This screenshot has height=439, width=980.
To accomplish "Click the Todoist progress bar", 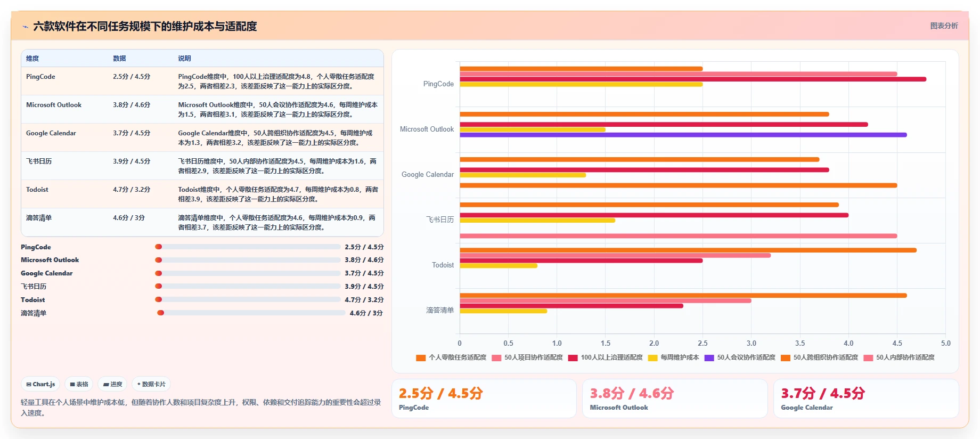I will [248, 299].
